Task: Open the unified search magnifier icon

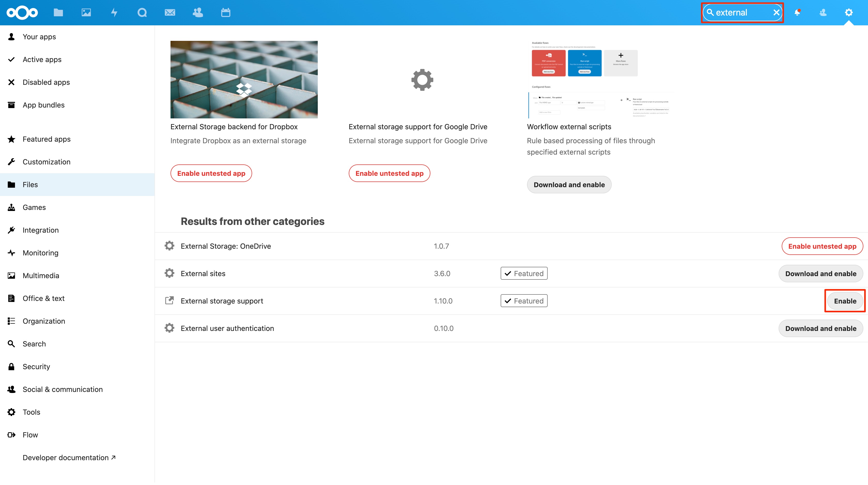Action: (142, 12)
